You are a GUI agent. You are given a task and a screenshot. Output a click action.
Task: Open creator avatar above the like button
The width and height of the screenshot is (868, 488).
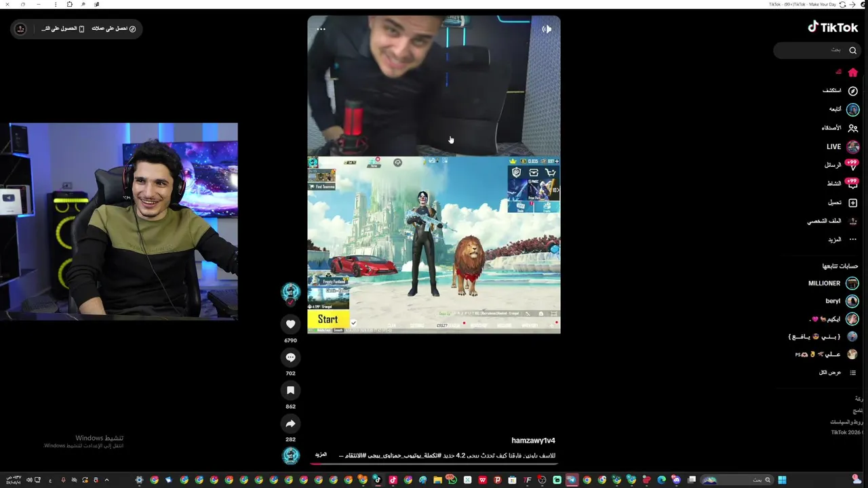click(x=291, y=292)
